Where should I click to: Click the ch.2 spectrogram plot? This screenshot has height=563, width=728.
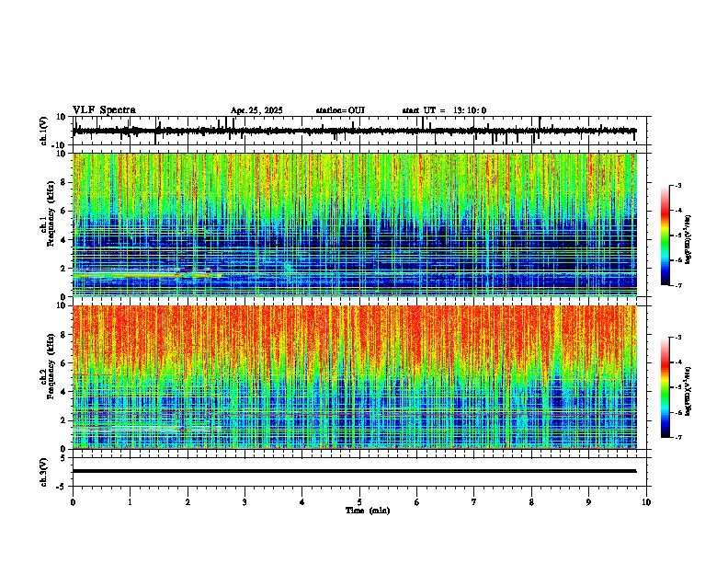[x=355, y=377]
